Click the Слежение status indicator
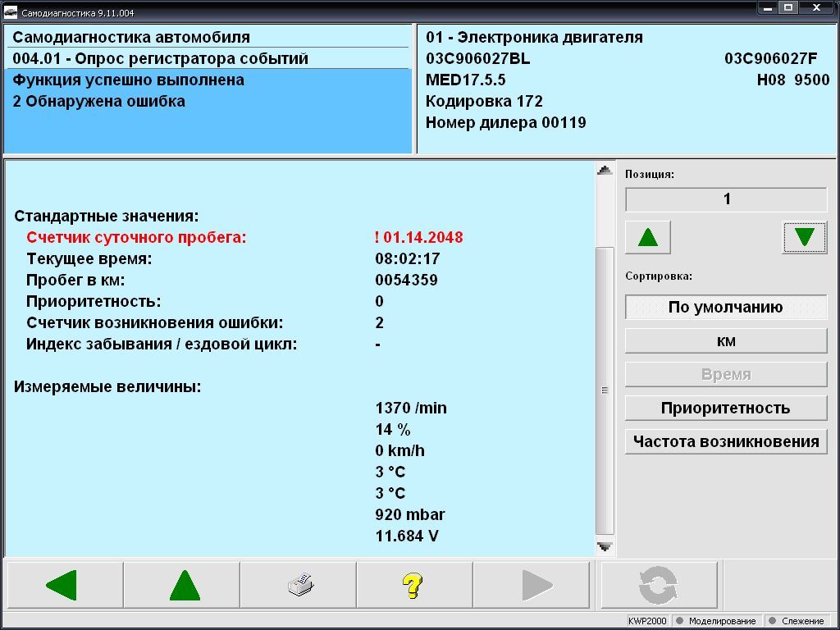Viewport: 840px width, 630px height. [x=796, y=621]
